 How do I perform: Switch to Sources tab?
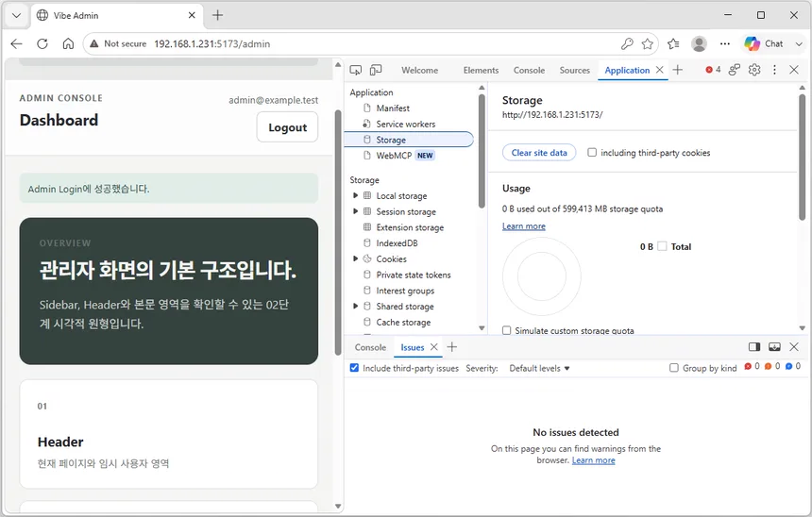point(574,71)
